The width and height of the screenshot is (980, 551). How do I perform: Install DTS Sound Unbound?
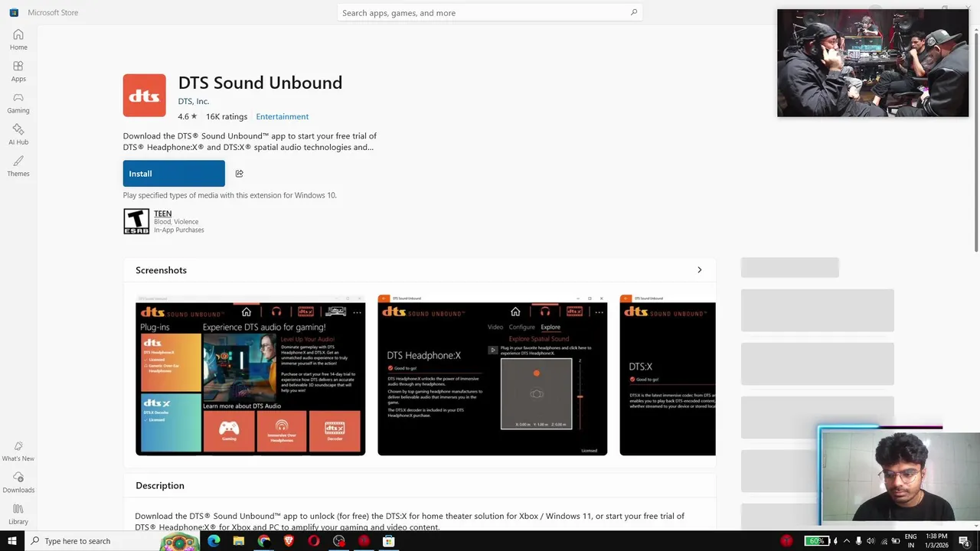click(x=174, y=174)
